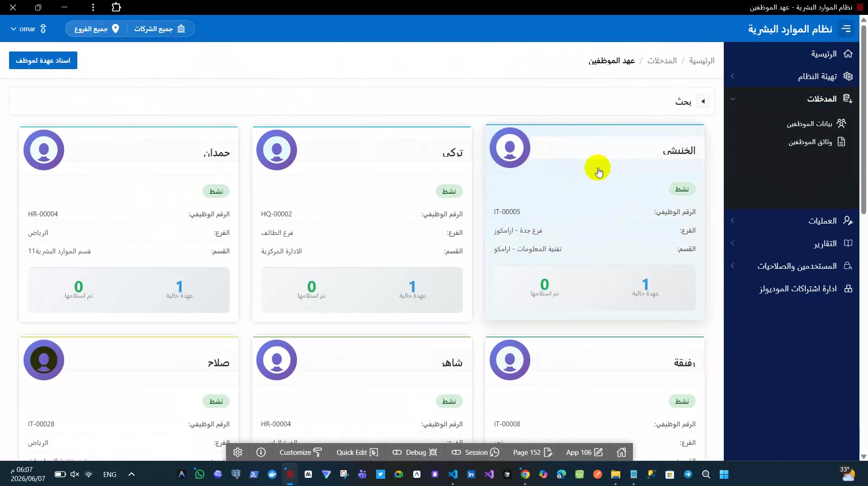This screenshot has width=868, height=486.
Task: Click the people icon beside بيانات الموظفين
Action: [841, 123]
